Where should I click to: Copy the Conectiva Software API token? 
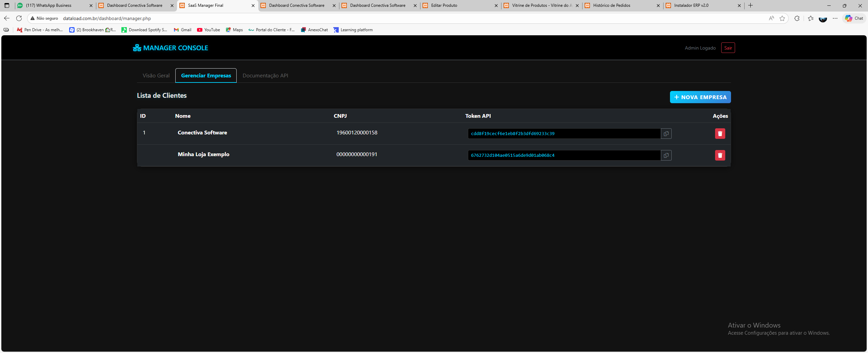(666, 134)
